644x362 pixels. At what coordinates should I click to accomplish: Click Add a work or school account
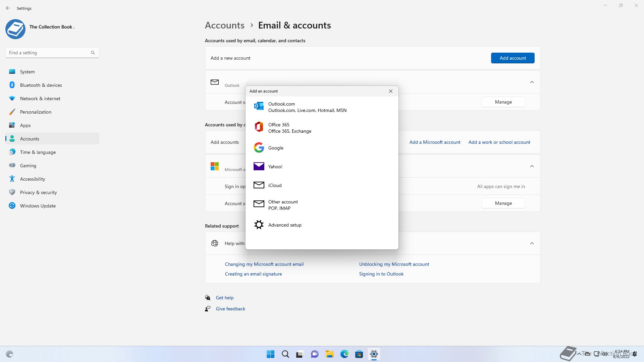click(x=499, y=142)
